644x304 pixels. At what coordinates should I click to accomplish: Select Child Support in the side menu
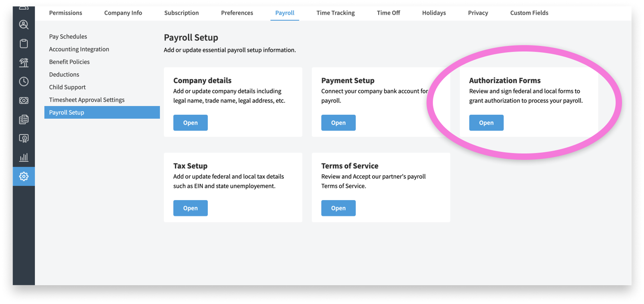tap(67, 87)
